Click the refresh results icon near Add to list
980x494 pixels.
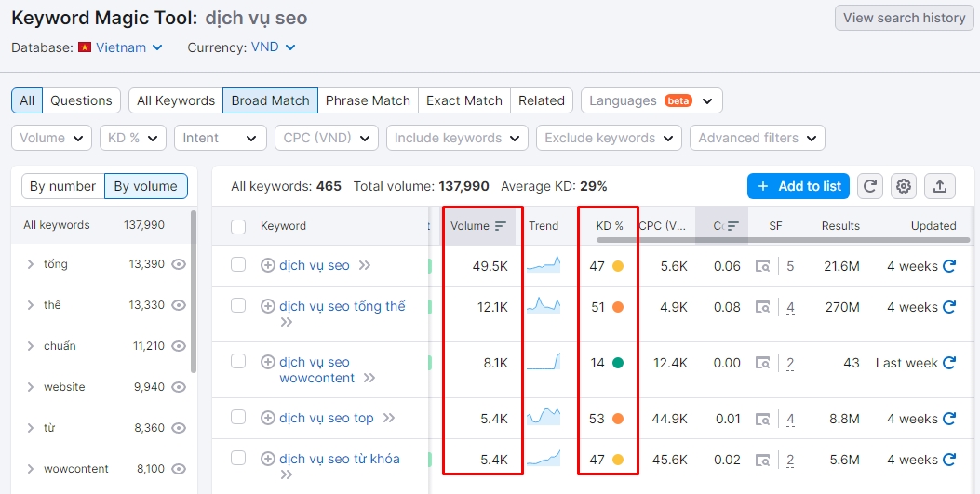(x=870, y=186)
